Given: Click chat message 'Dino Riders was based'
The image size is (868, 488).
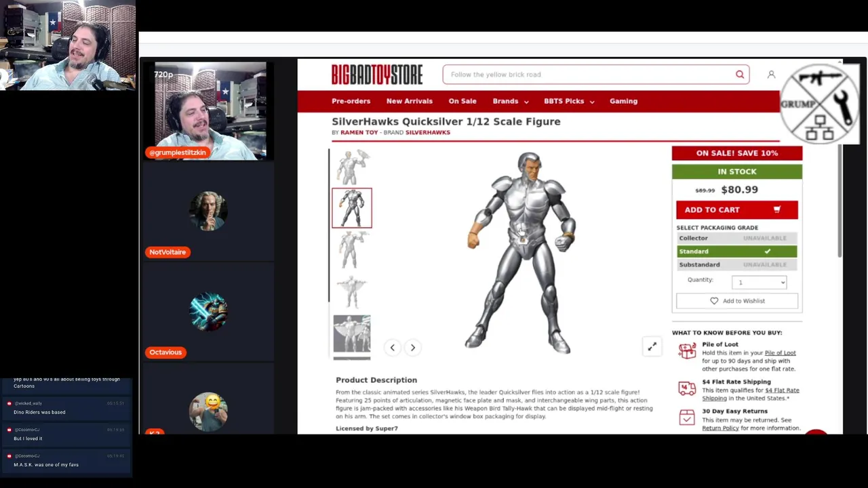Looking at the screenshot, I should 39,412.
